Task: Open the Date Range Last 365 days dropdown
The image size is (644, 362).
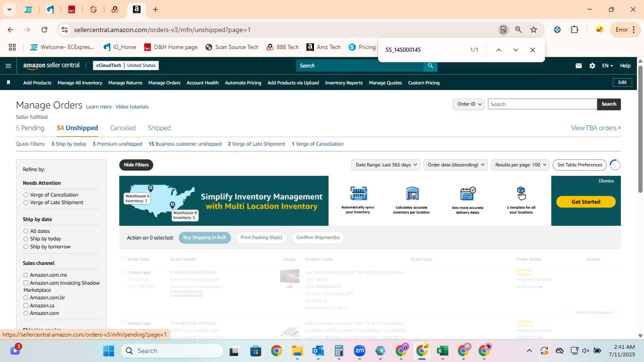Action: coord(386,165)
